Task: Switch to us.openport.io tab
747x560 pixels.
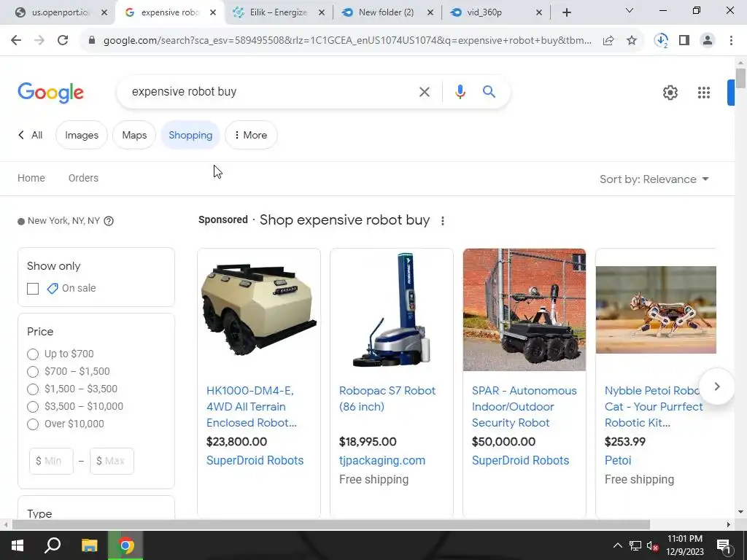Action: (x=59, y=12)
